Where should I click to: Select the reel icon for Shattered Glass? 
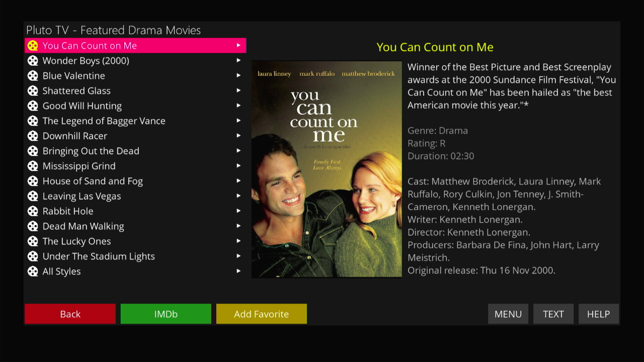(33, 91)
